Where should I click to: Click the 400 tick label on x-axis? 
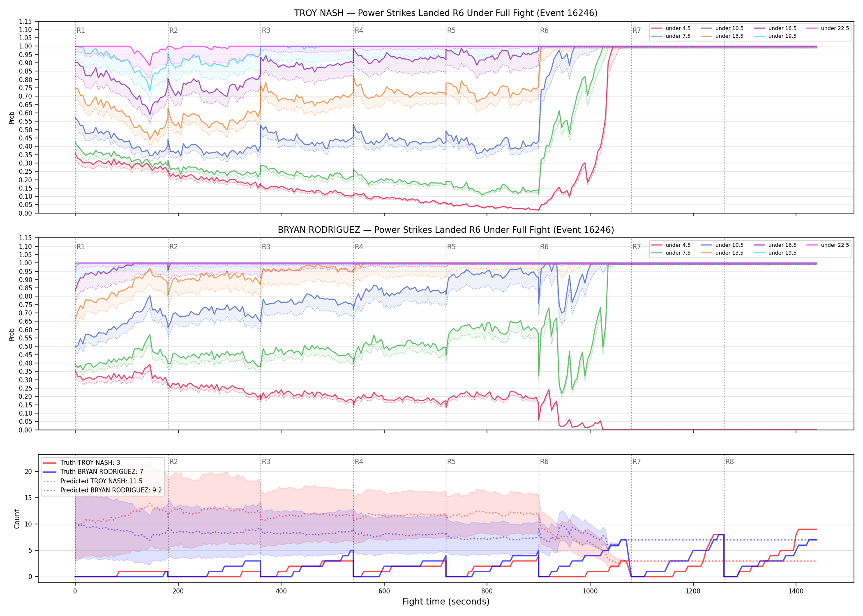click(x=281, y=591)
